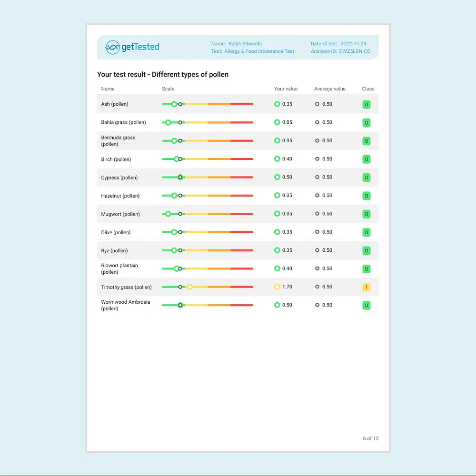Click the green value circle for Olive pollen
Image resolution: width=476 pixels, height=476 pixels.
pos(277,232)
